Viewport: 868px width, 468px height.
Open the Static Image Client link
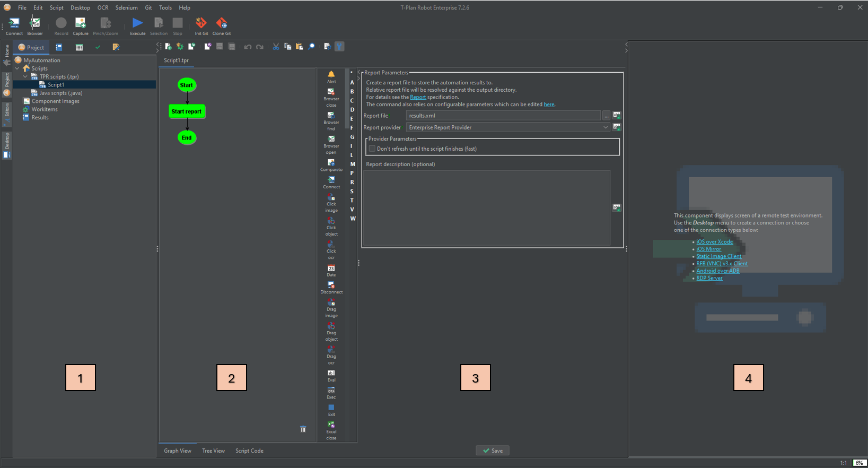coord(718,256)
